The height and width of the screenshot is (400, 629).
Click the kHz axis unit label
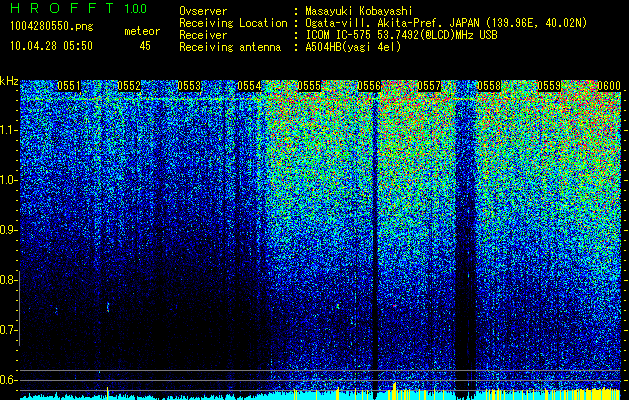9,81
